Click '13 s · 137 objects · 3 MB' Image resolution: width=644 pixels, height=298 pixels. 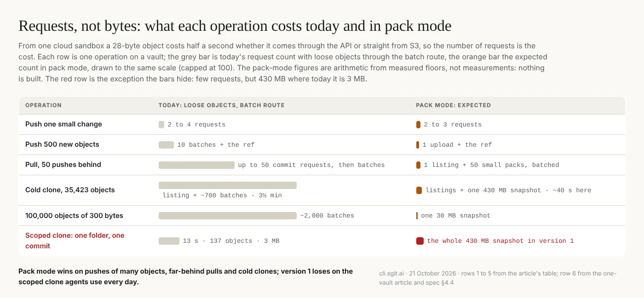point(231,241)
